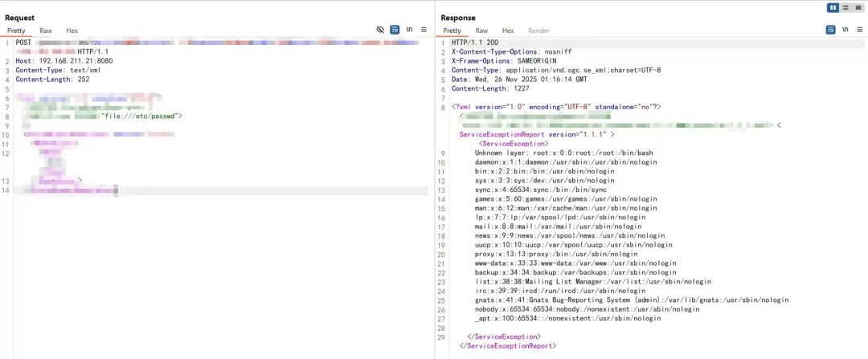Select side-by-side split layout icon
Screen dimensions: 868x359
tap(833, 7)
